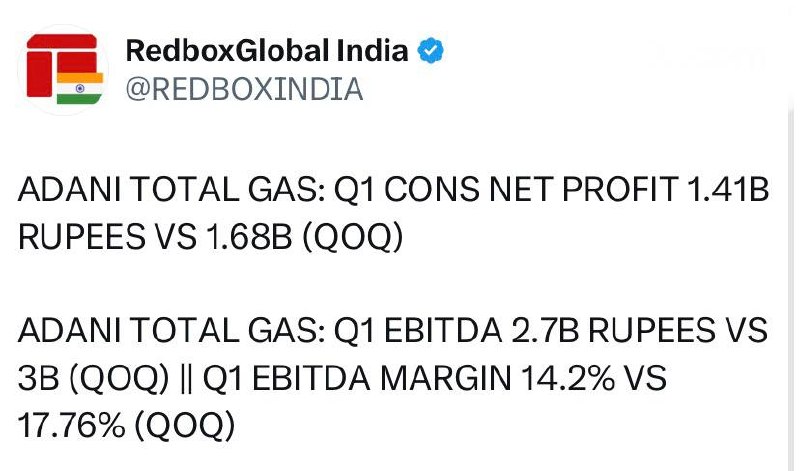Click the word ADANI in second paragraph

pyautogui.click(x=69, y=330)
